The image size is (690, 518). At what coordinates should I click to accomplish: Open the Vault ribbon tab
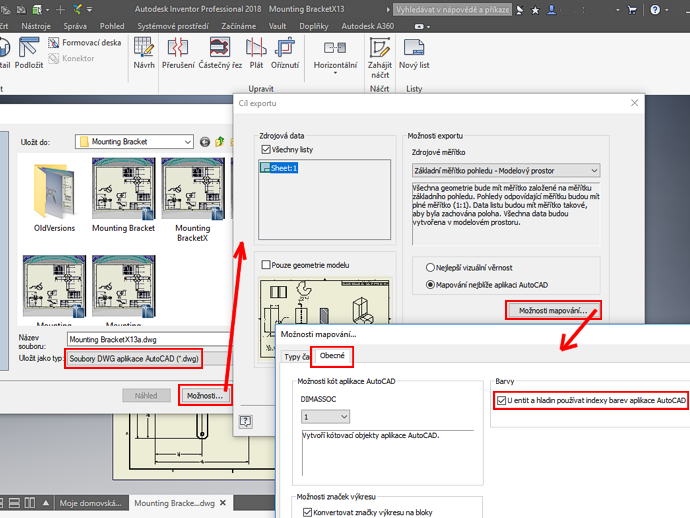[x=277, y=26]
